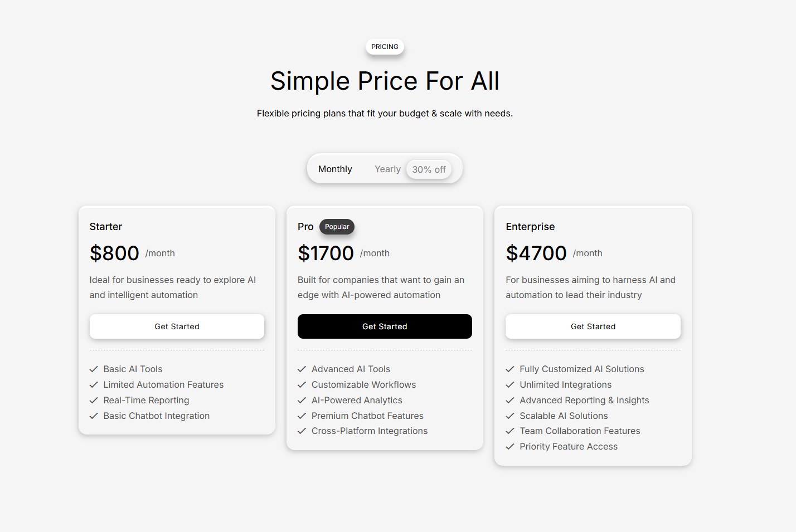This screenshot has height=532, width=796.
Task: Get started with the Starter plan
Action: (177, 326)
